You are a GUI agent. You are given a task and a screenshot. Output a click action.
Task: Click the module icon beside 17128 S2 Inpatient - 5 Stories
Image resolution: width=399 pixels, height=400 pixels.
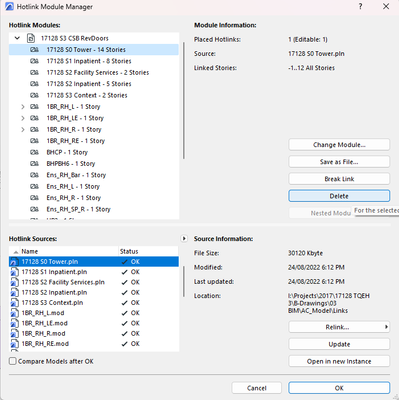34,84
